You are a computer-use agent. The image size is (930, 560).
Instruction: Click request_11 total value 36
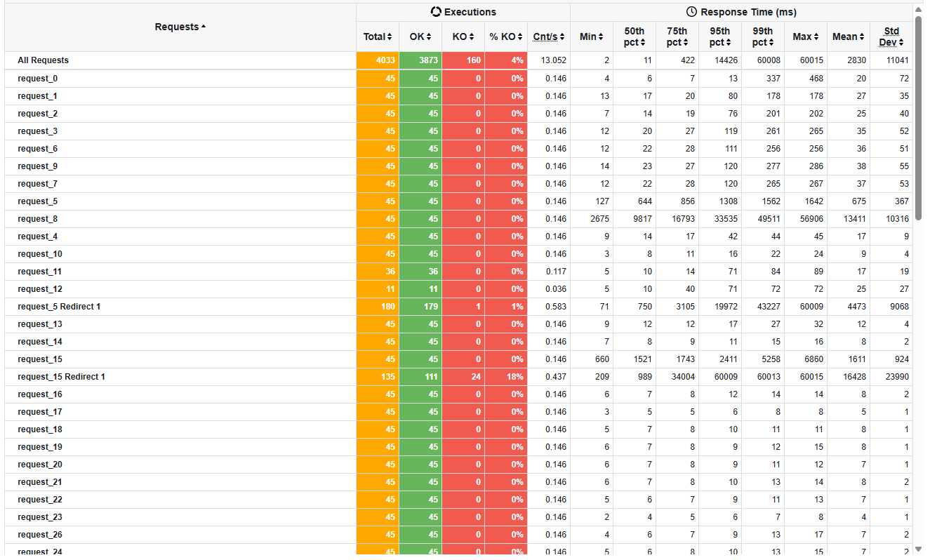click(390, 272)
